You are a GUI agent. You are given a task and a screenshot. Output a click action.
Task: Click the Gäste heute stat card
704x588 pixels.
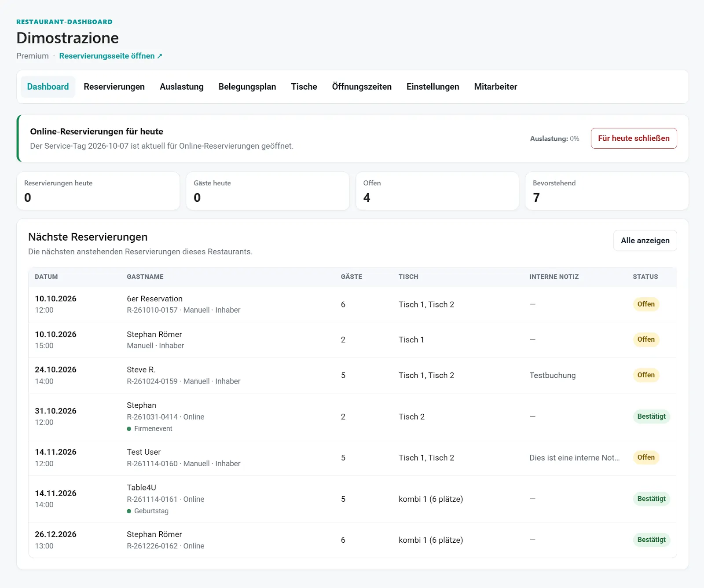[268, 191]
